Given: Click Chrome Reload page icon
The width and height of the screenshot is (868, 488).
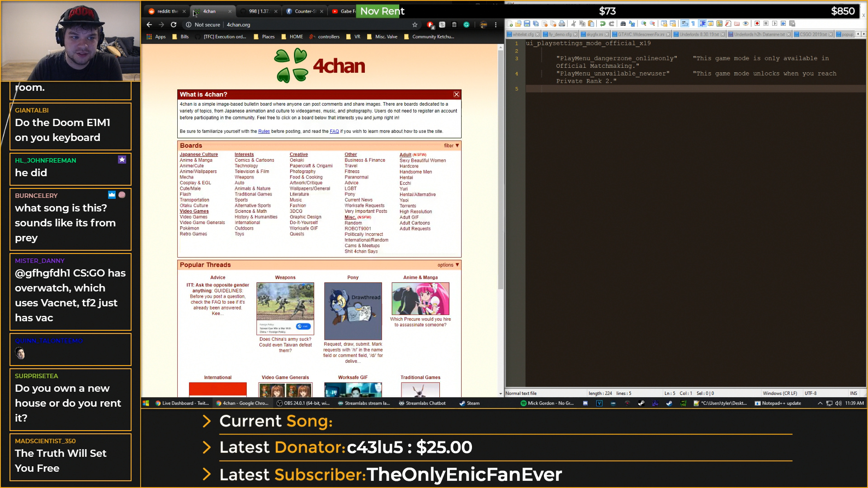Looking at the screenshot, I should pos(174,25).
